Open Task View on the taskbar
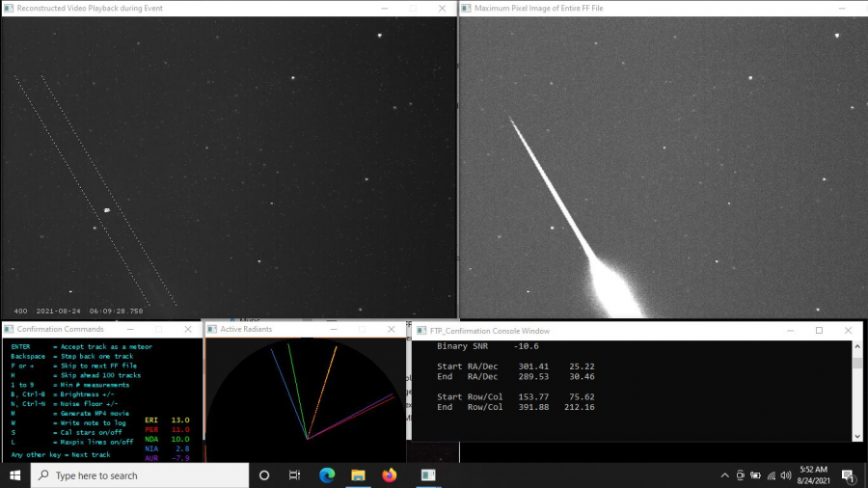This screenshot has height=488, width=868. coord(294,475)
